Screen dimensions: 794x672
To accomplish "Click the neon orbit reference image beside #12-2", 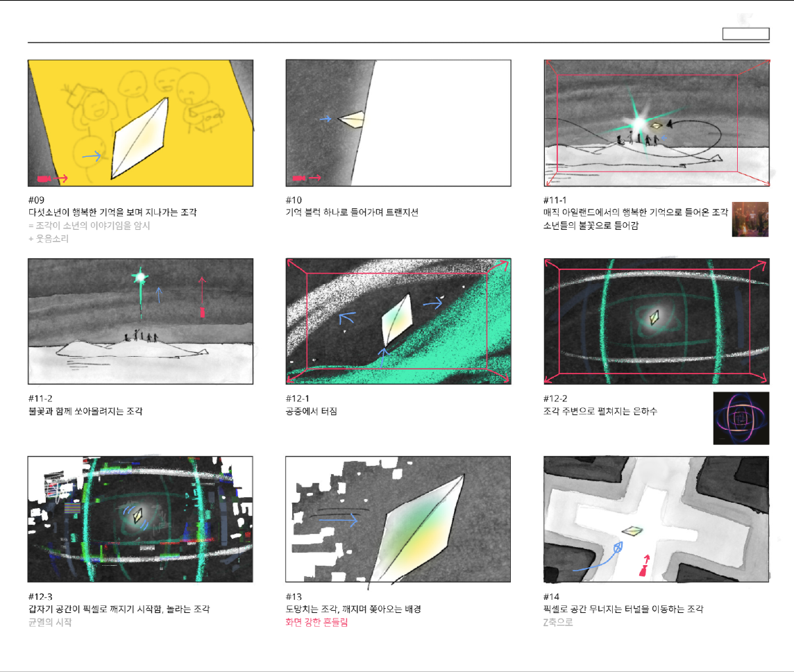I will pos(741,419).
